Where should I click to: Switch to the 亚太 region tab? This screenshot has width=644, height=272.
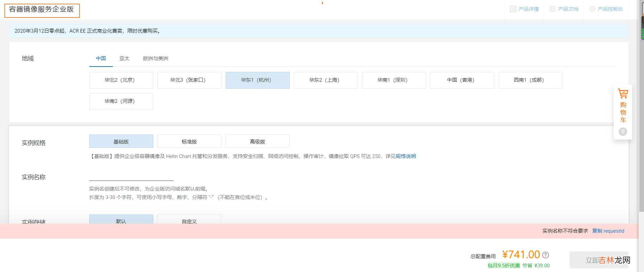click(x=124, y=59)
